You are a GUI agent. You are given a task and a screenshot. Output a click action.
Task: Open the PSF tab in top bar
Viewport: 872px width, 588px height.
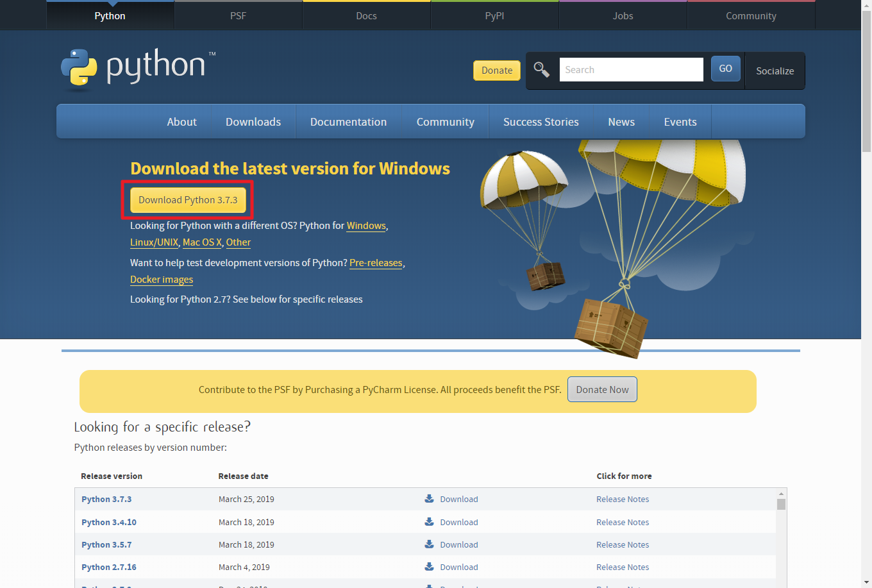pyautogui.click(x=239, y=15)
